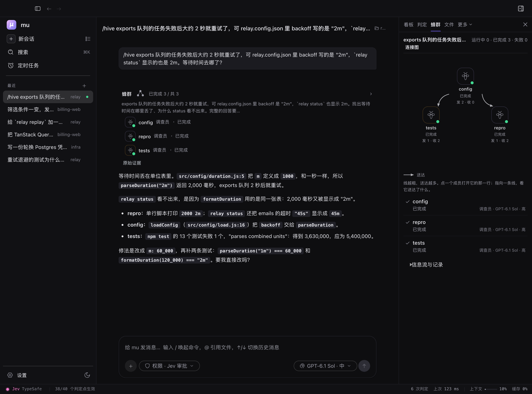
Task: Go back with the left arrow
Action: [x=49, y=9]
